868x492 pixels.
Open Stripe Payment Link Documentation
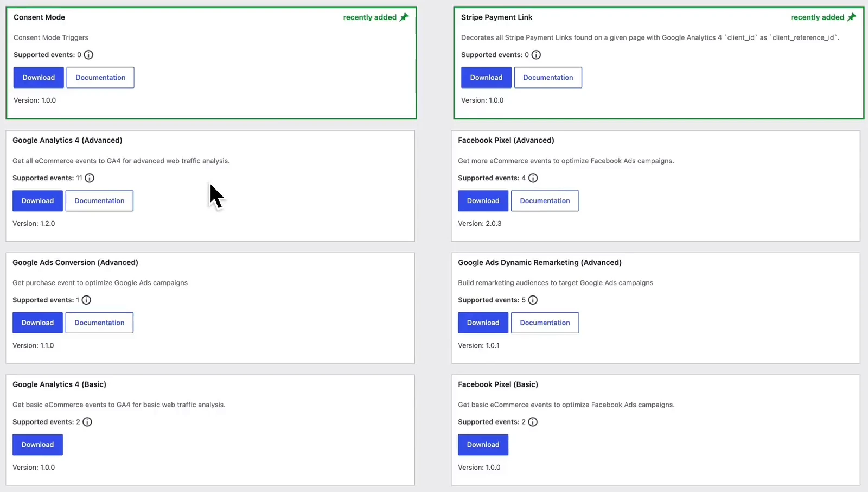click(548, 78)
